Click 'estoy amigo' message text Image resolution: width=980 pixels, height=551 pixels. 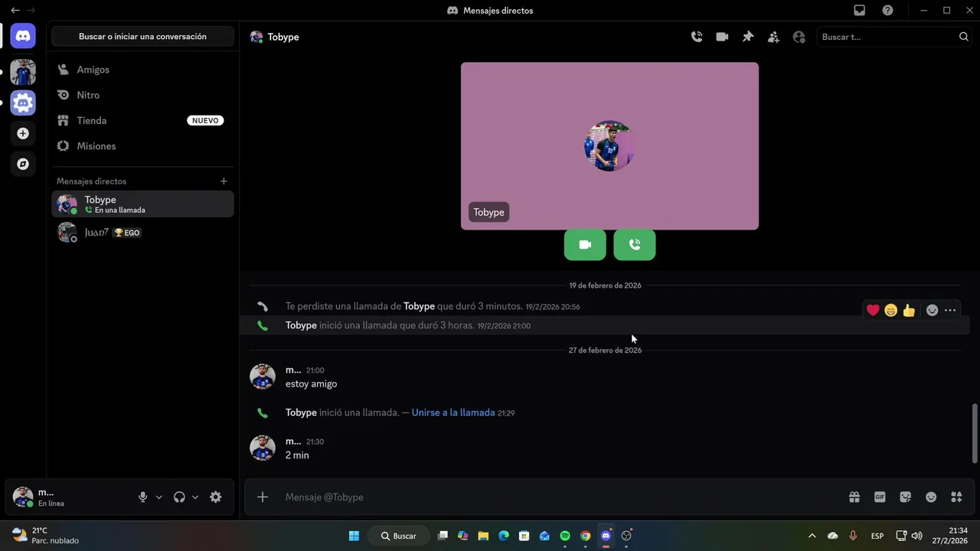click(x=311, y=384)
